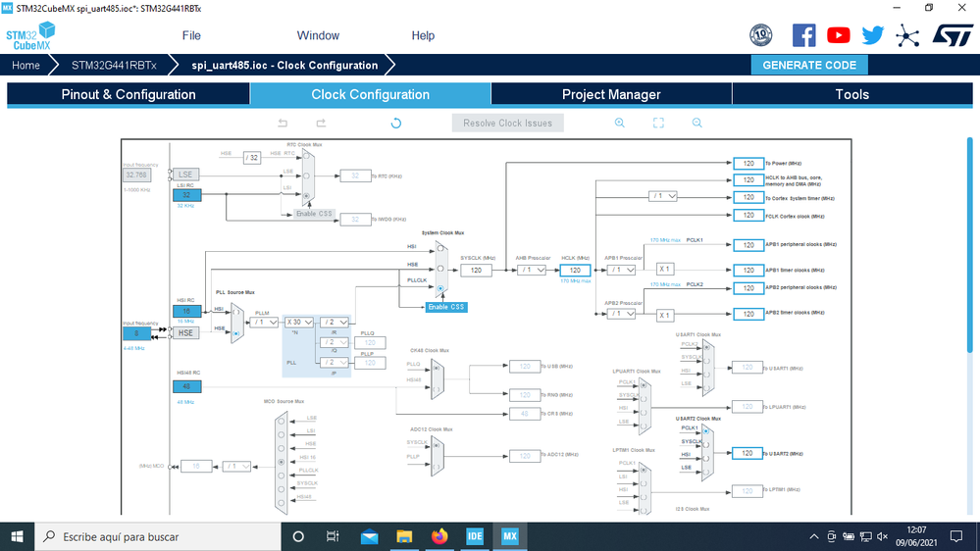980x551 pixels.
Task: Click the HCLK (MHz) value field
Action: (x=575, y=270)
